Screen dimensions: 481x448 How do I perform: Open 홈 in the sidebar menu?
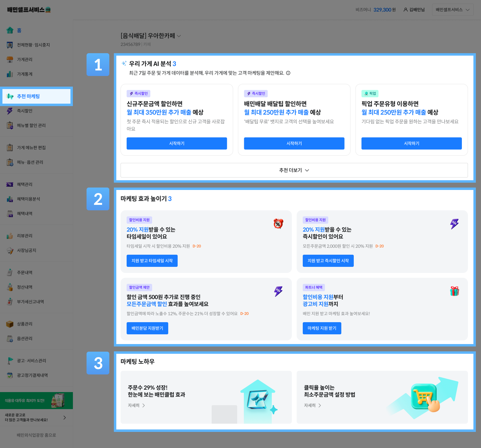coord(36,30)
